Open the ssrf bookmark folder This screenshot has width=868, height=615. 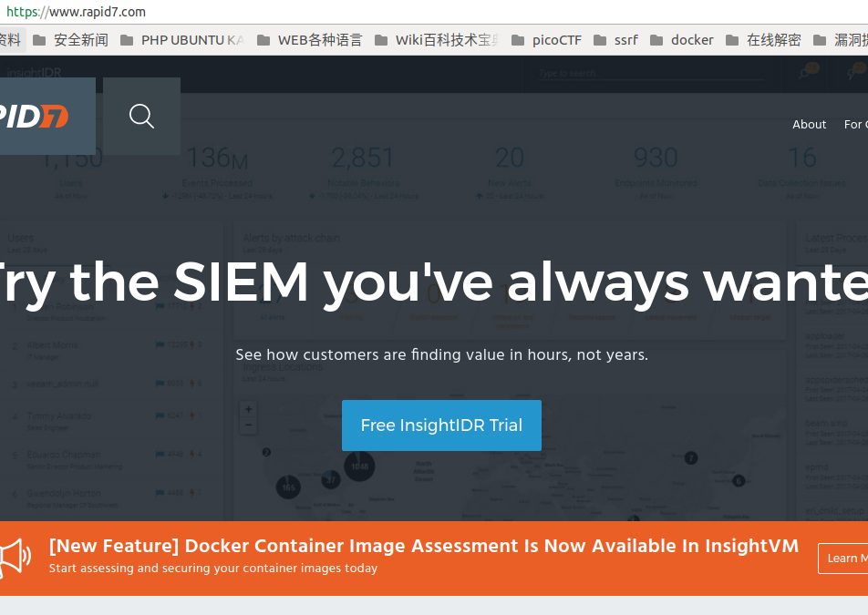coord(615,40)
